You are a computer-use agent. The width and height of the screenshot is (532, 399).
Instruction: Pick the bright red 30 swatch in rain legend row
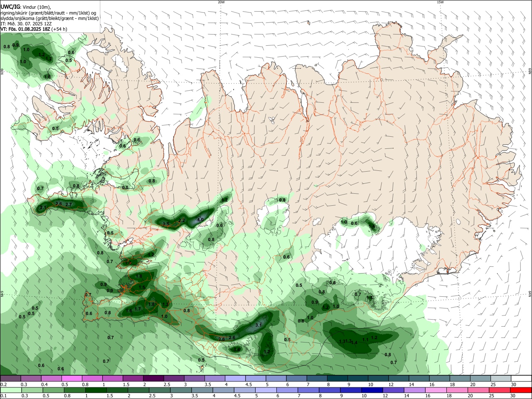(521, 390)
